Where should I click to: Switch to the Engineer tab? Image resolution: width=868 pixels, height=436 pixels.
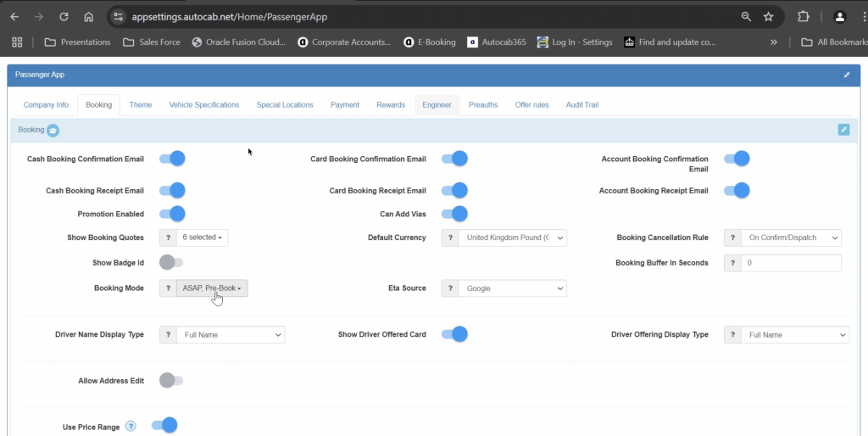pyautogui.click(x=437, y=104)
